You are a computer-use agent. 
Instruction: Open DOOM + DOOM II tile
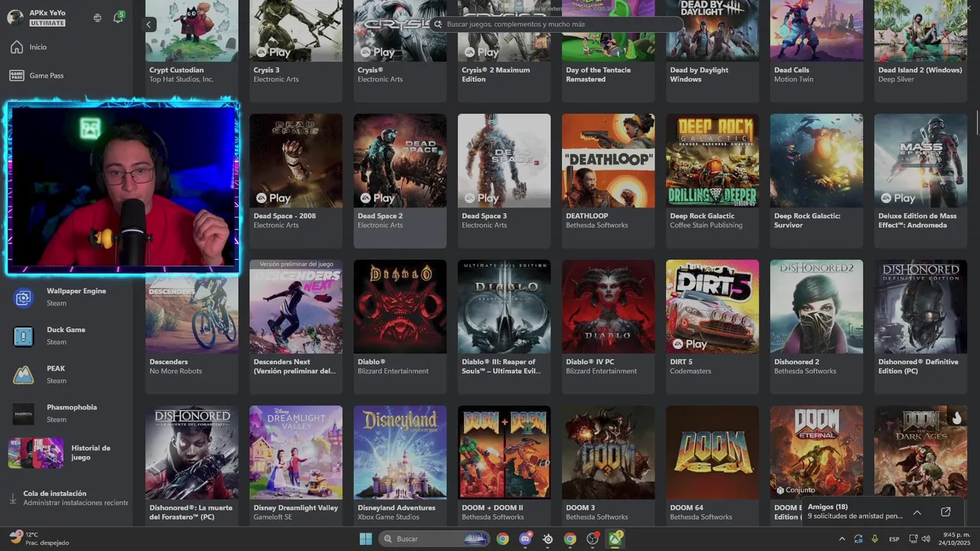504,465
